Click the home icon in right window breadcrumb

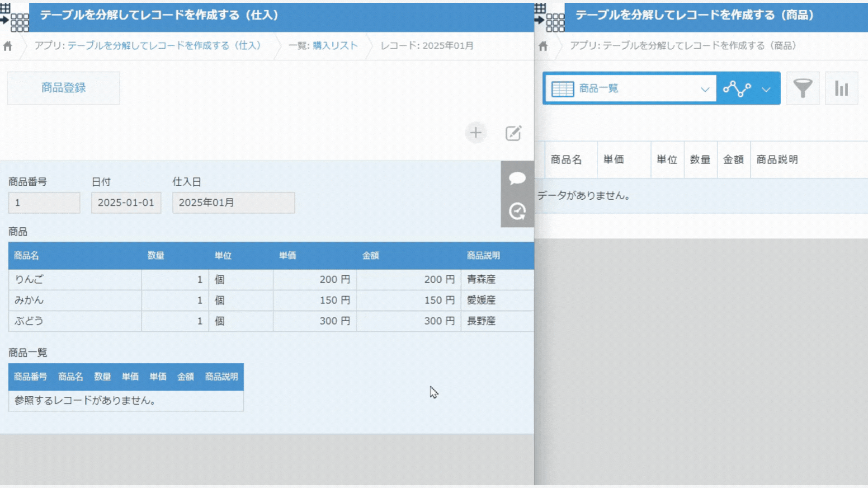pyautogui.click(x=543, y=46)
